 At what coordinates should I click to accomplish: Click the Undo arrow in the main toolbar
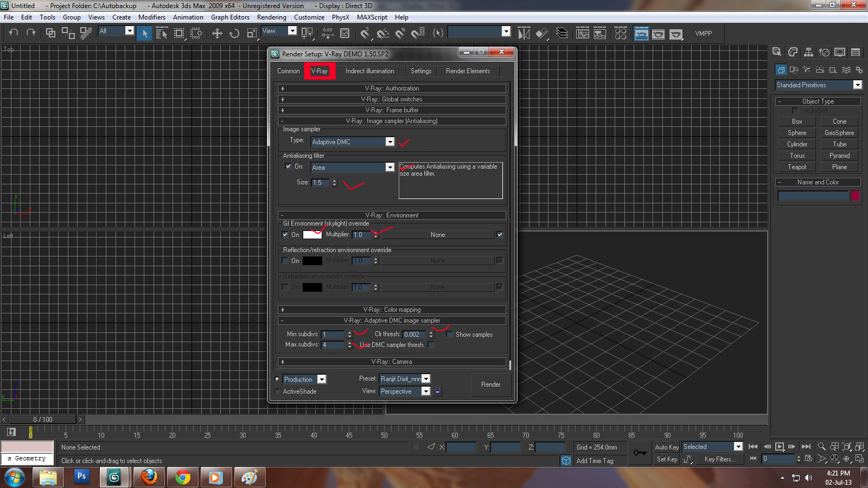point(14,33)
